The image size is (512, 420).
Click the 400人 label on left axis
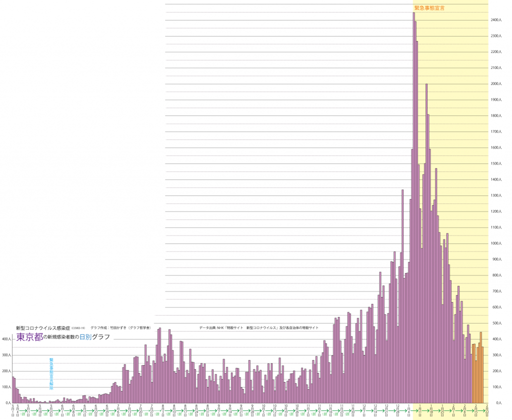pyautogui.click(x=5, y=339)
